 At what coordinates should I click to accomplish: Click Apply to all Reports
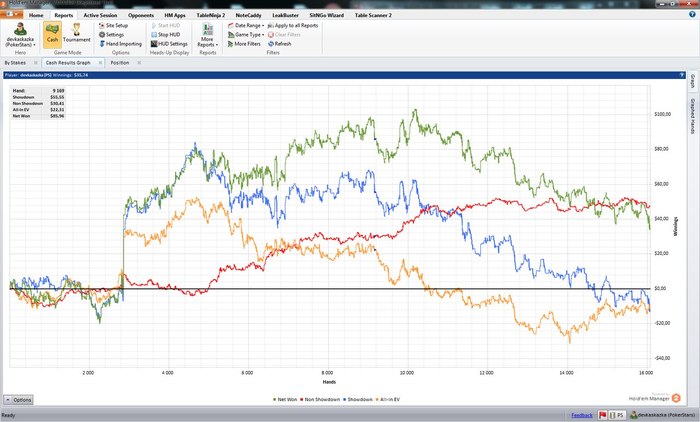pyautogui.click(x=293, y=25)
